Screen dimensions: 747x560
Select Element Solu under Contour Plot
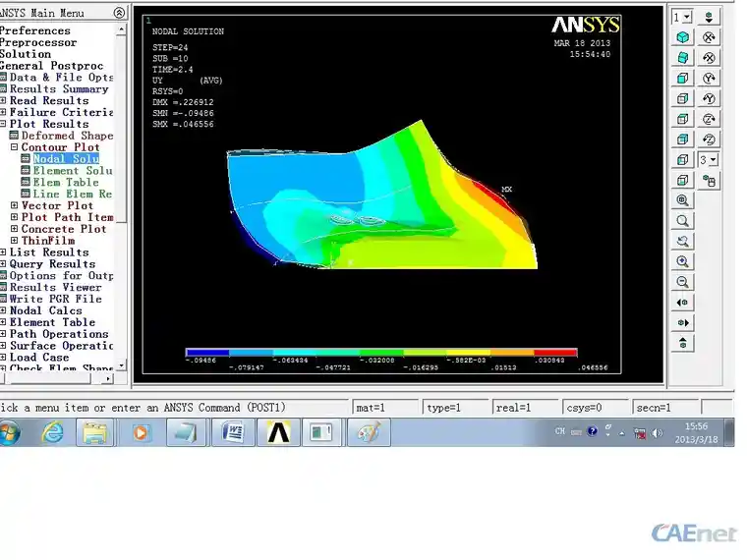[x=73, y=171]
